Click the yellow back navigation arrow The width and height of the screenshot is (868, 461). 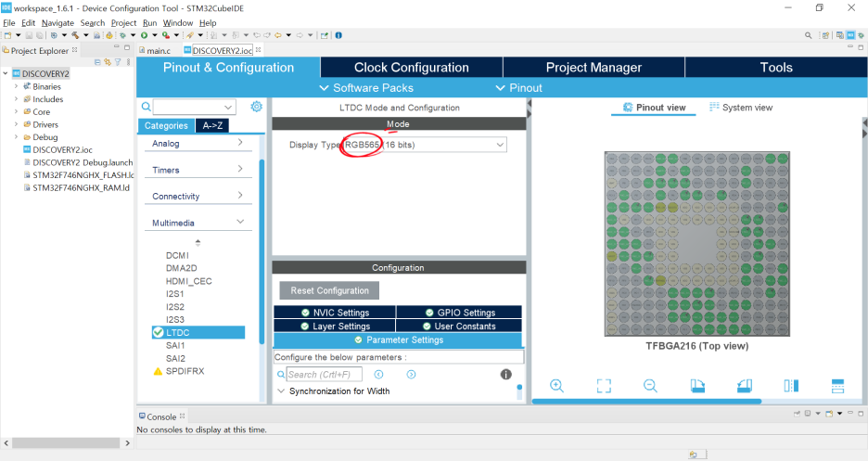(278, 35)
